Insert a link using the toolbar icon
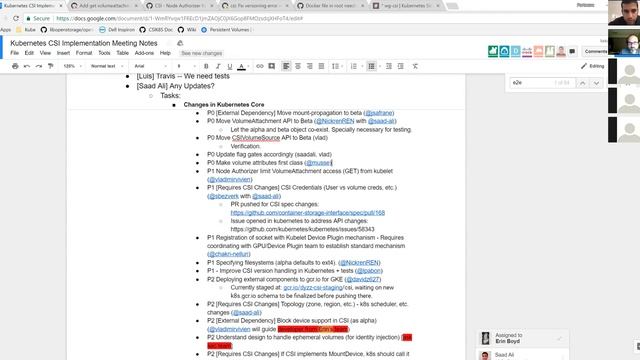The width and height of the screenshot is (640, 360). (x=260, y=66)
